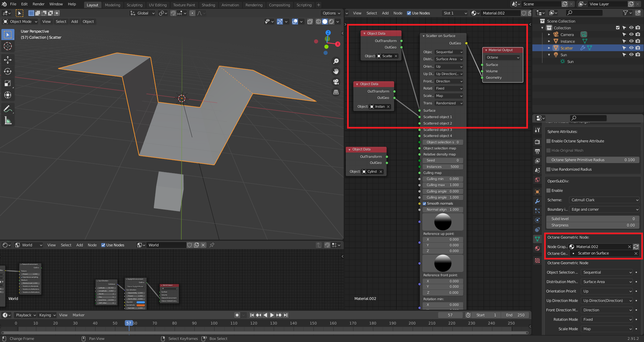The image size is (644, 342).
Task: Clear the Scatter on Surface geometry node field
Action: coord(636,253)
